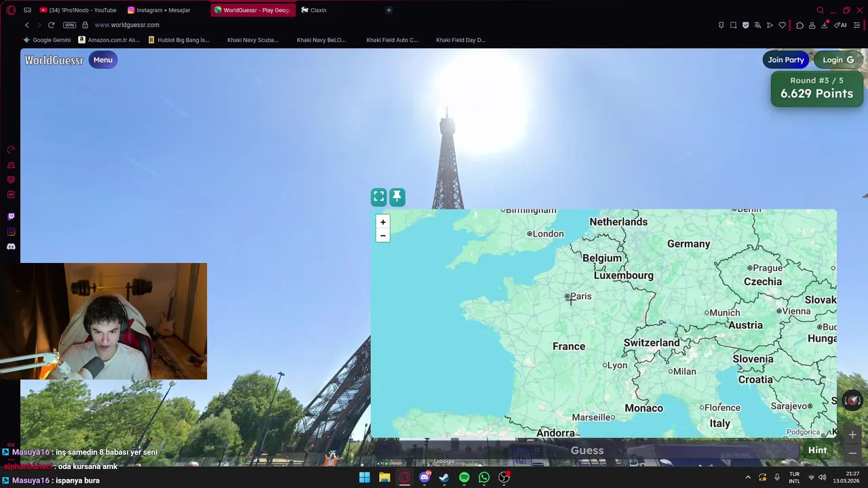Open the ad blocker shield icon
The width and height of the screenshot is (868, 488).
[745, 25]
